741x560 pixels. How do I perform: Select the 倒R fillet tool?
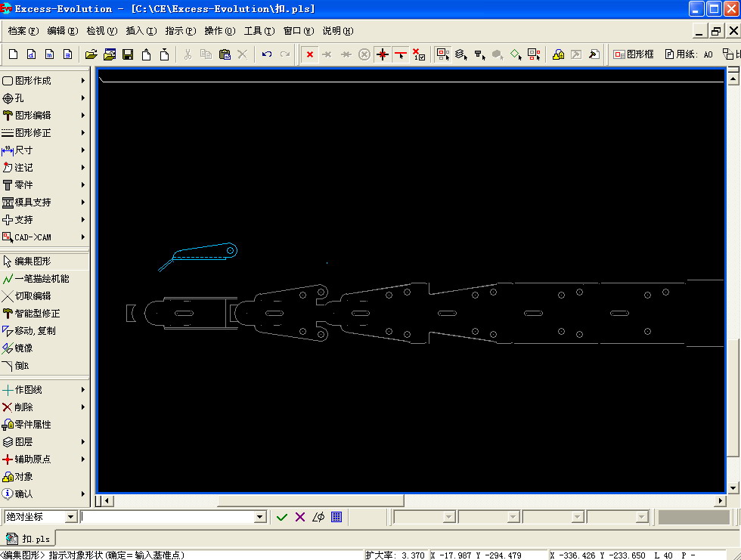click(45, 366)
